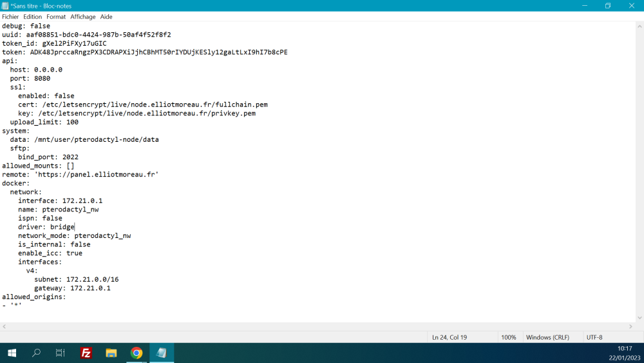644x363 pixels.
Task: Click the 'ispn: false' line
Action: [40, 218]
